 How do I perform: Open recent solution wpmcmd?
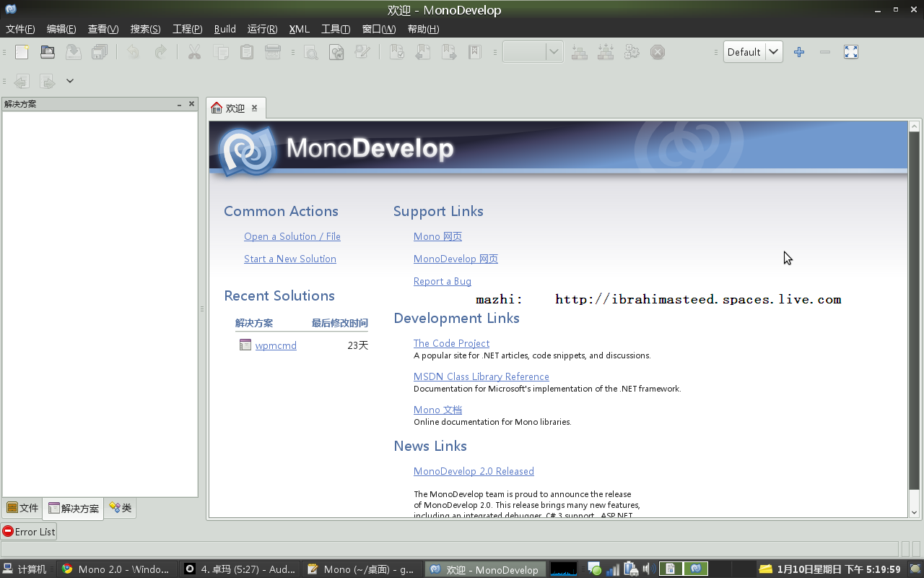tap(276, 345)
